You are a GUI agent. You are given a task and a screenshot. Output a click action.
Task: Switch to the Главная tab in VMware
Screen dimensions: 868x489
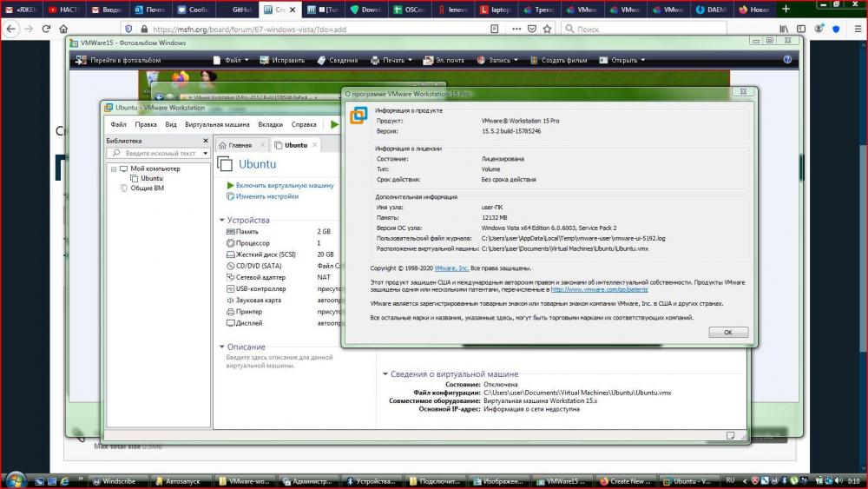click(240, 145)
